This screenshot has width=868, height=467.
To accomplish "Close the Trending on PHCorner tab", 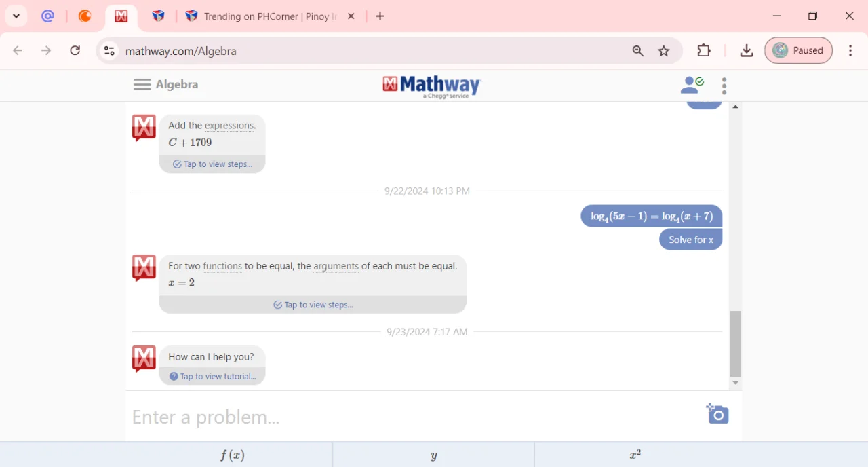I will [351, 16].
